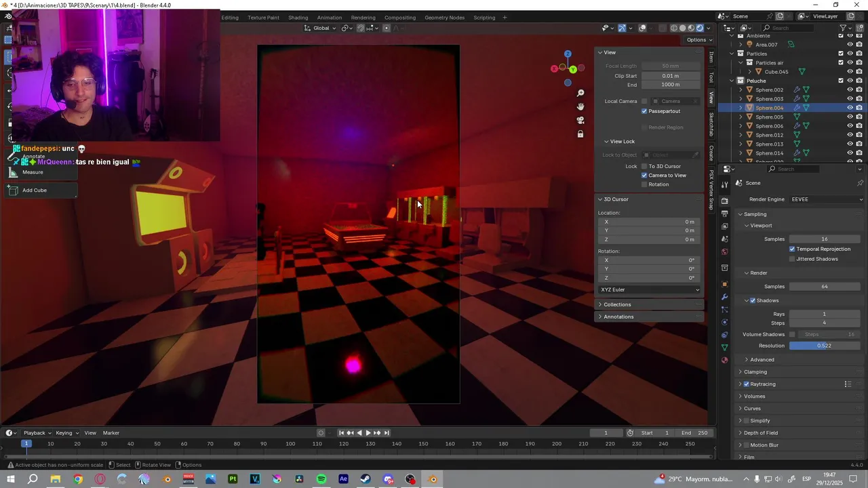The width and height of the screenshot is (868, 488).
Task: Open the timeline Keying menu
Action: [66, 433]
